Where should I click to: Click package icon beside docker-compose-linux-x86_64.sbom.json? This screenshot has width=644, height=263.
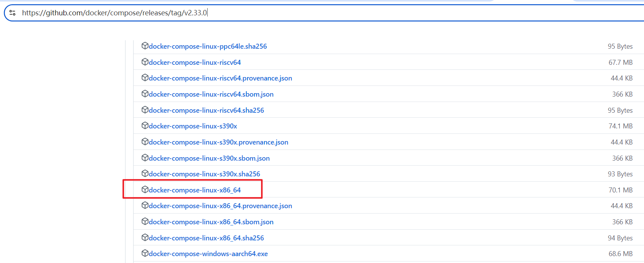(145, 221)
